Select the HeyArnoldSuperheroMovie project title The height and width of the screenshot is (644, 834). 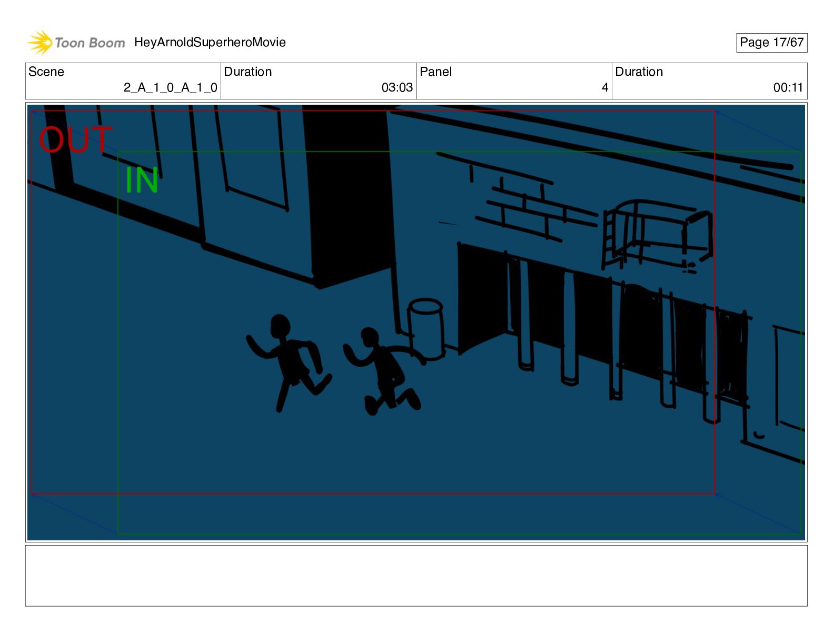[210, 42]
